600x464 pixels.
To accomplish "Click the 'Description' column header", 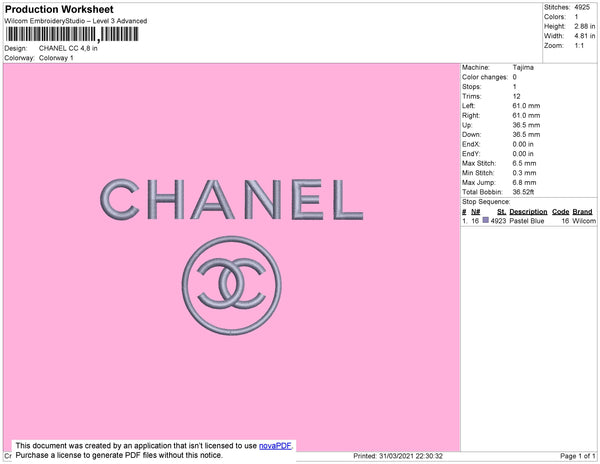I will 528,212.
